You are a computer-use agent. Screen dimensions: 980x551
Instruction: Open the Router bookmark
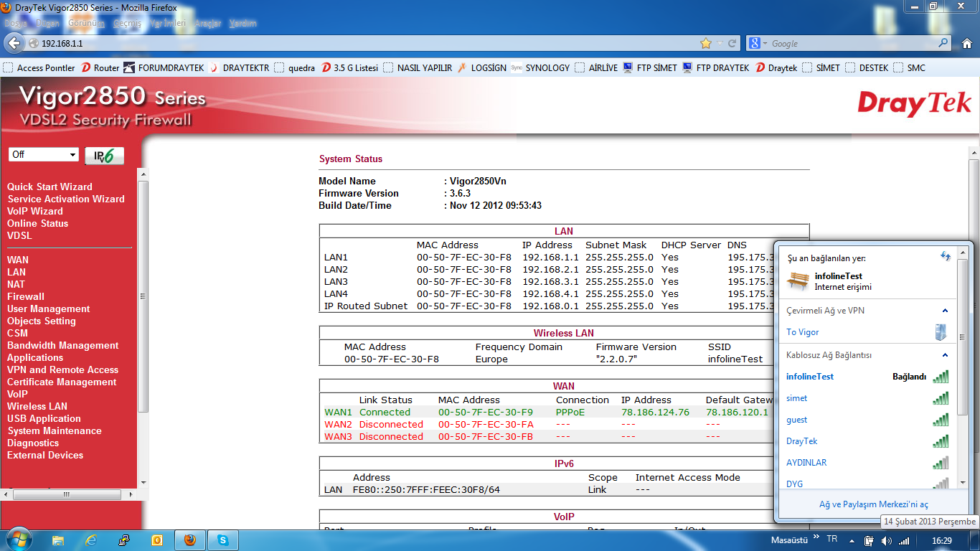click(x=100, y=68)
